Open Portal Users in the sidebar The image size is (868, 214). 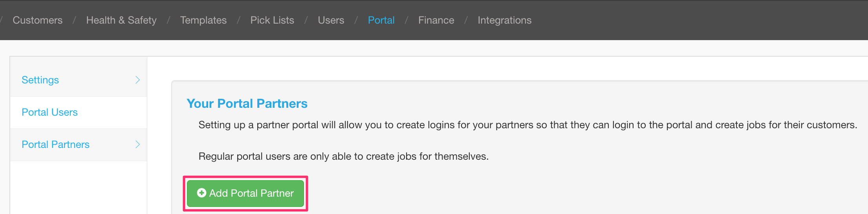(x=49, y=112)
